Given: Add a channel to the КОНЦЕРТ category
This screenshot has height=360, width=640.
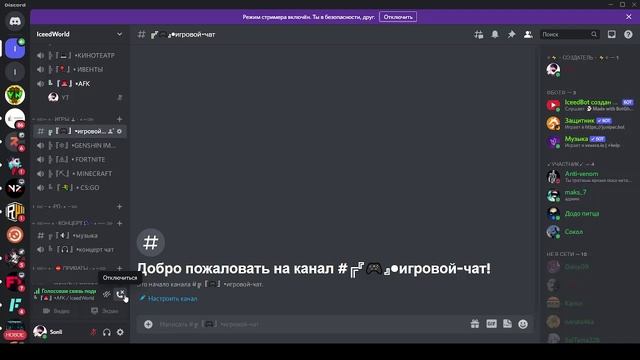Looking at the screenshot, I should coord(120,223).
